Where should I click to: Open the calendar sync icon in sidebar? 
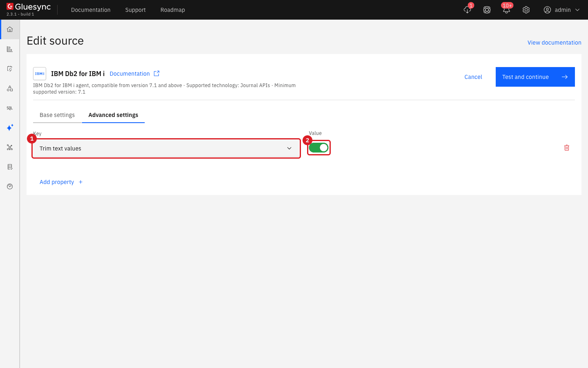pyautogui.click(x=10, y=69)
